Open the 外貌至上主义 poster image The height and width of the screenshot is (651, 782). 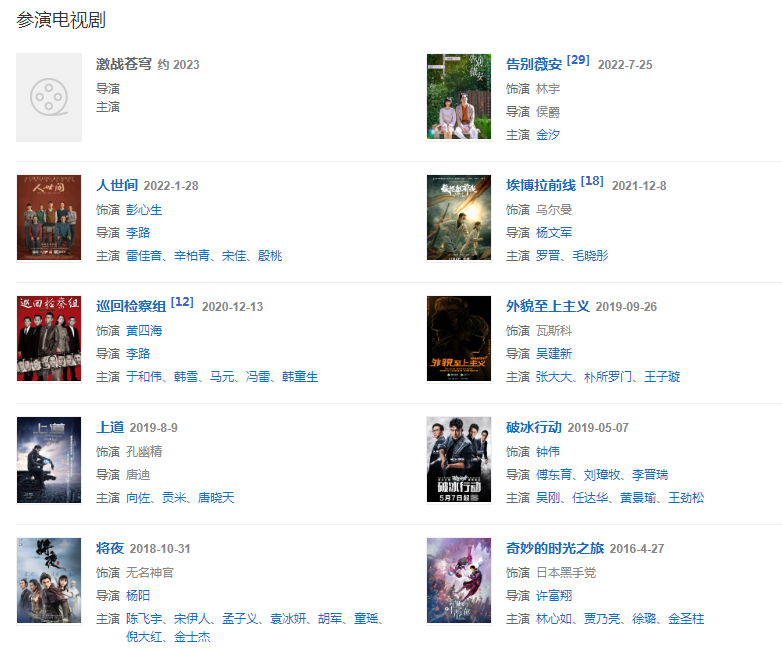pos(459,339)
